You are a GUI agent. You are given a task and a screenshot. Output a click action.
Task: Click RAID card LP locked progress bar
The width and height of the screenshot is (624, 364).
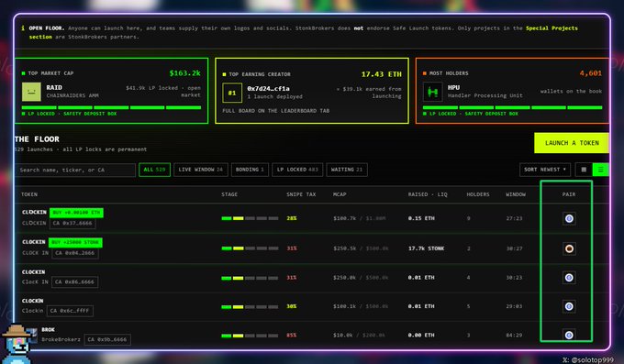pos(111,107)
